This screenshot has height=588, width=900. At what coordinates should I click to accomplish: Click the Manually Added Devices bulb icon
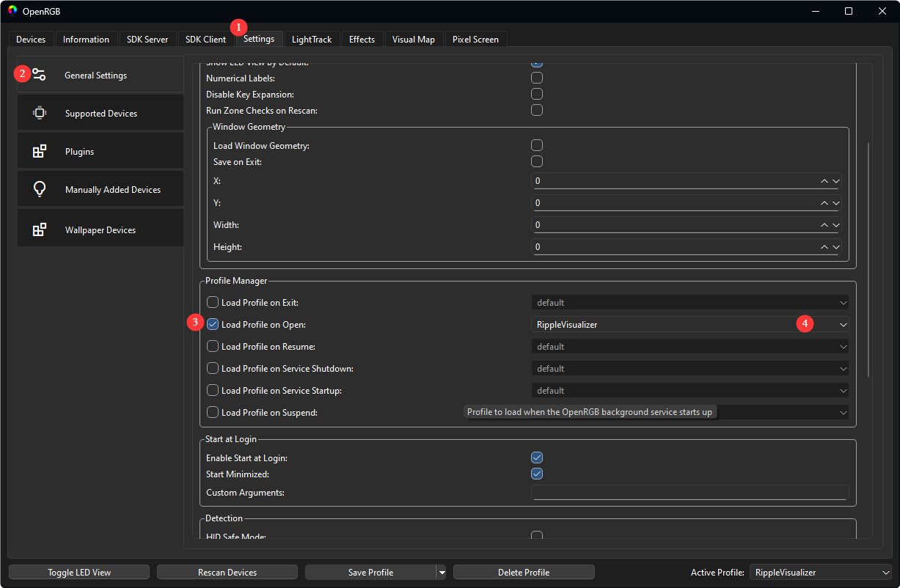tap(40, 189)
